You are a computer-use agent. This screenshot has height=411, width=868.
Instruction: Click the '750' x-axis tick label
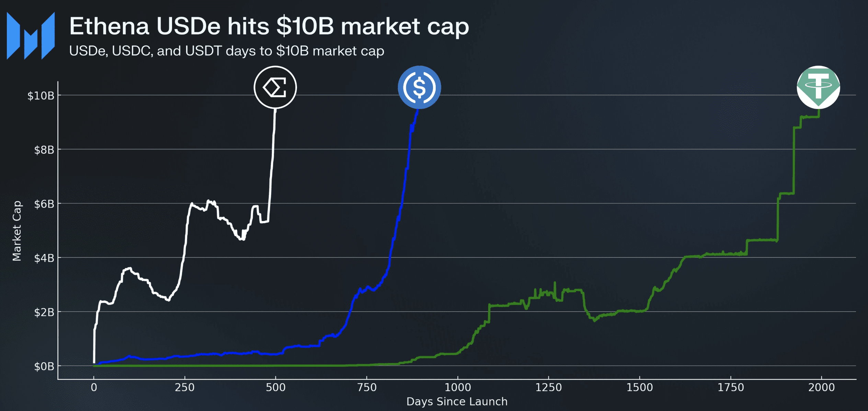[367, 388]
